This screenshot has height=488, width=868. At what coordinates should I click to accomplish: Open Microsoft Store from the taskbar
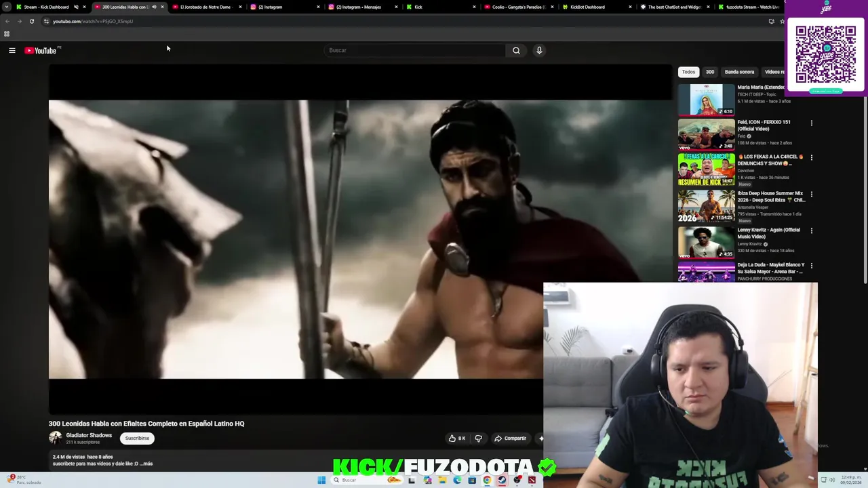click(472, 480)
